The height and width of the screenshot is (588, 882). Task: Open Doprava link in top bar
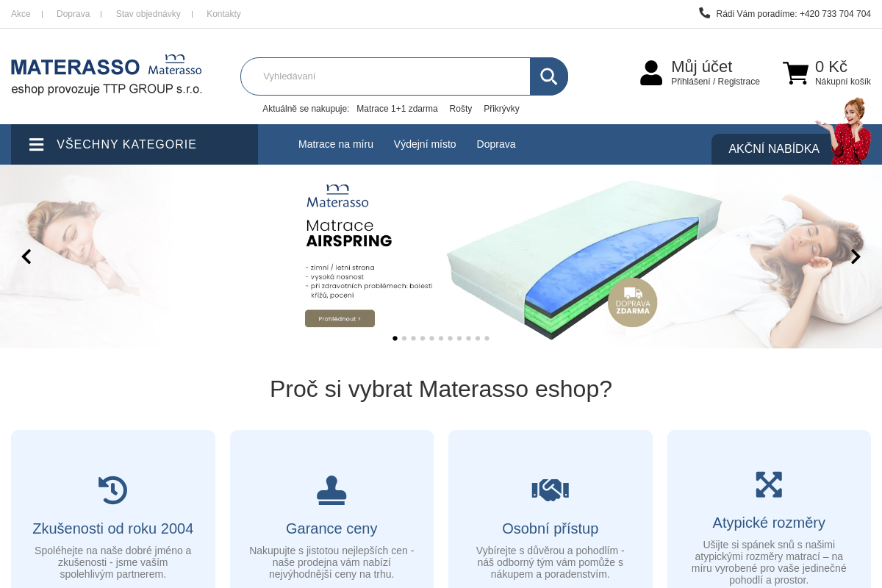[73, 14]
